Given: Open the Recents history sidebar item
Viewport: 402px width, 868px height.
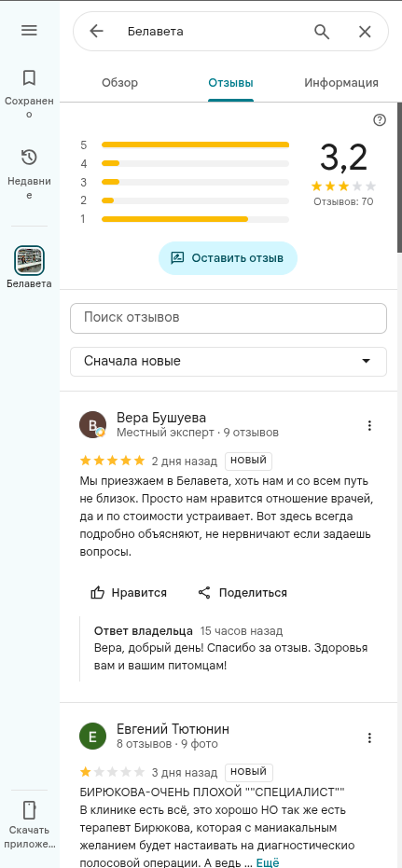Looking at the screenshot, I should (29, 173).
